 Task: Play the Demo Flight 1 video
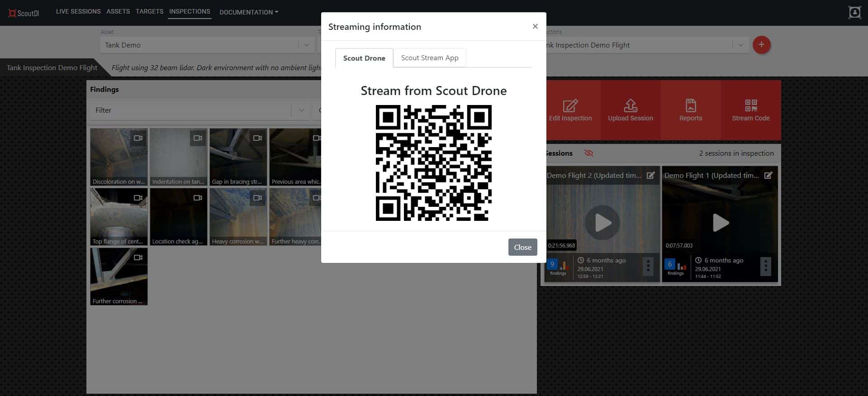[x=720, y=223]
